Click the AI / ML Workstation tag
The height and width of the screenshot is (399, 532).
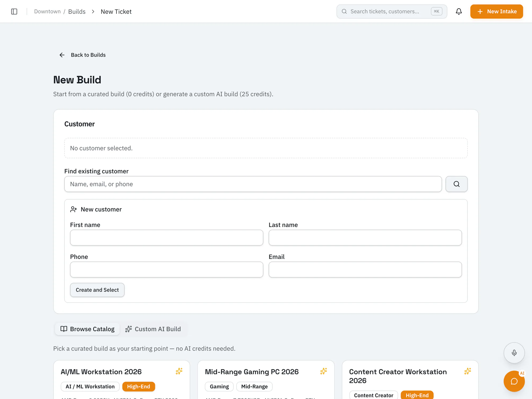click(90, 386)
